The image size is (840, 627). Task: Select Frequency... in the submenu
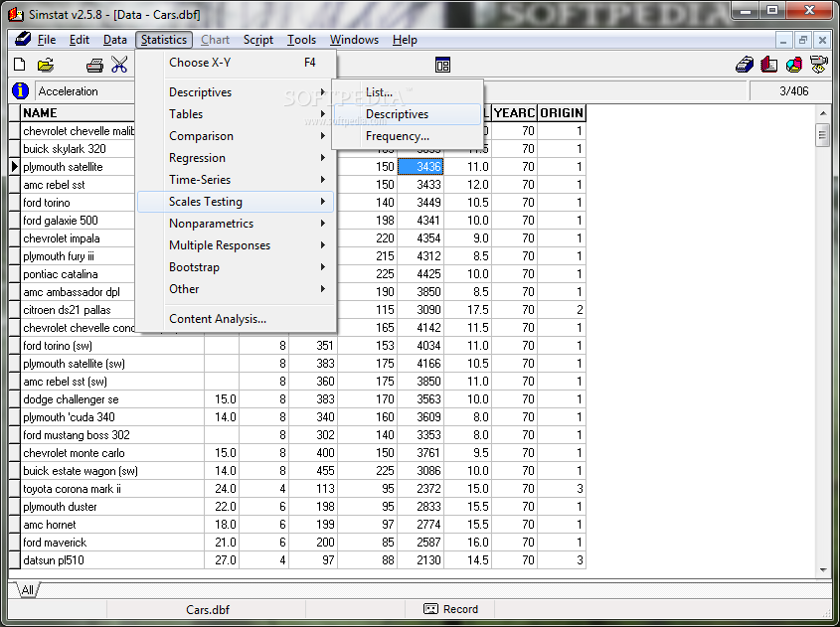coord(408,136)
